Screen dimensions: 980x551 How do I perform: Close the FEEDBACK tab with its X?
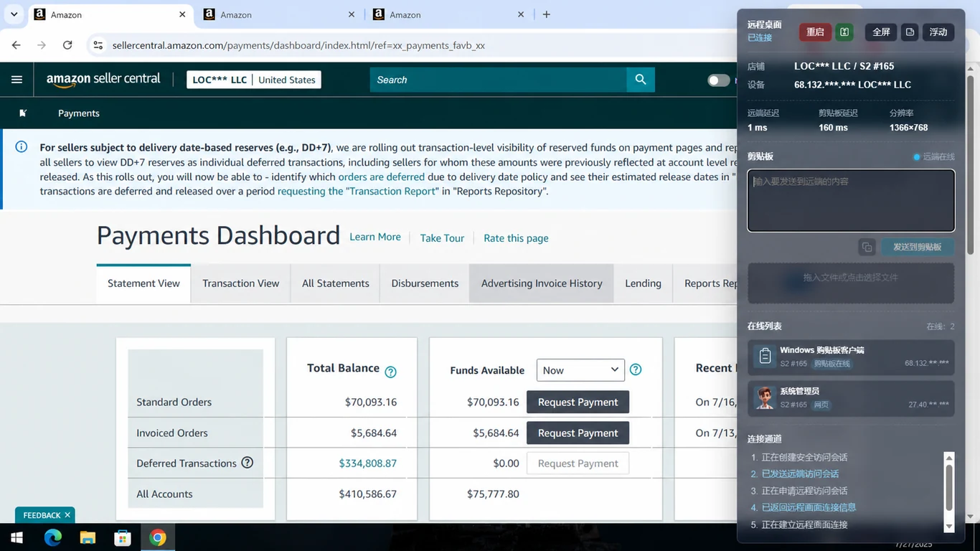pos(67,515)
